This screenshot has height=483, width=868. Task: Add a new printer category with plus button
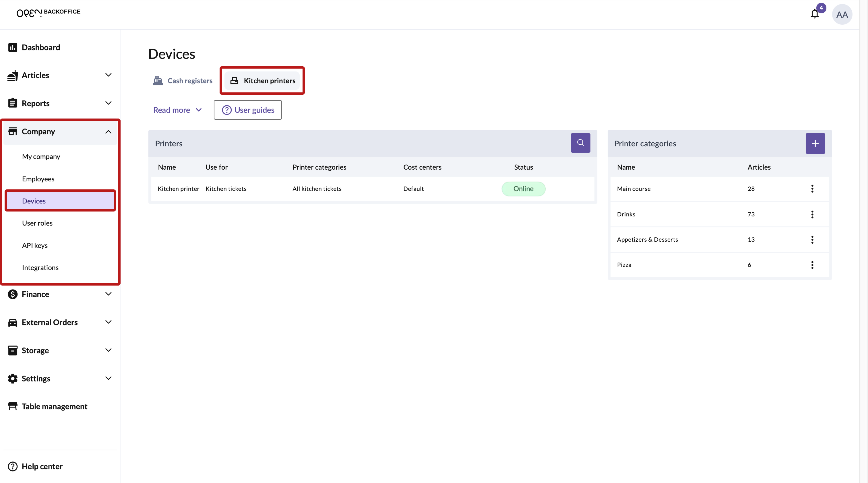[x=815, y=143]
